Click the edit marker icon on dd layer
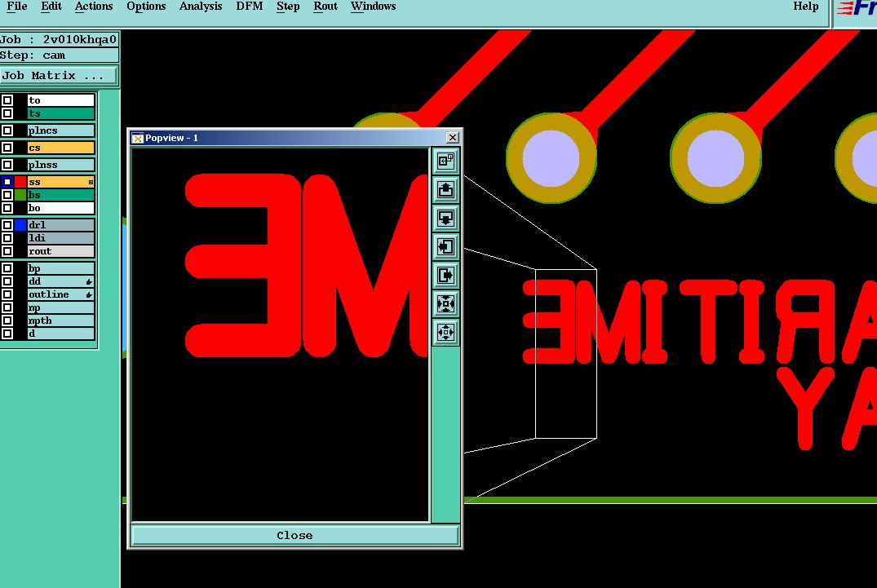Viewport: 877px width, 588px height. coord(89,281)
